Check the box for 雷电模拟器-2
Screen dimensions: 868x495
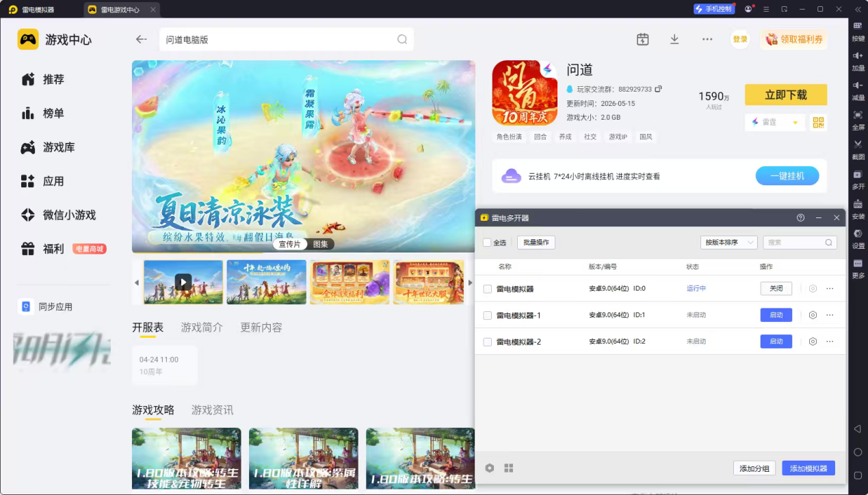488,342
